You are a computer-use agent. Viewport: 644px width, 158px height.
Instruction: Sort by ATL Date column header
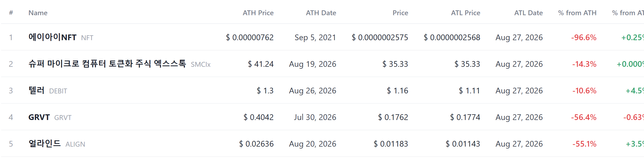point(528,13)
